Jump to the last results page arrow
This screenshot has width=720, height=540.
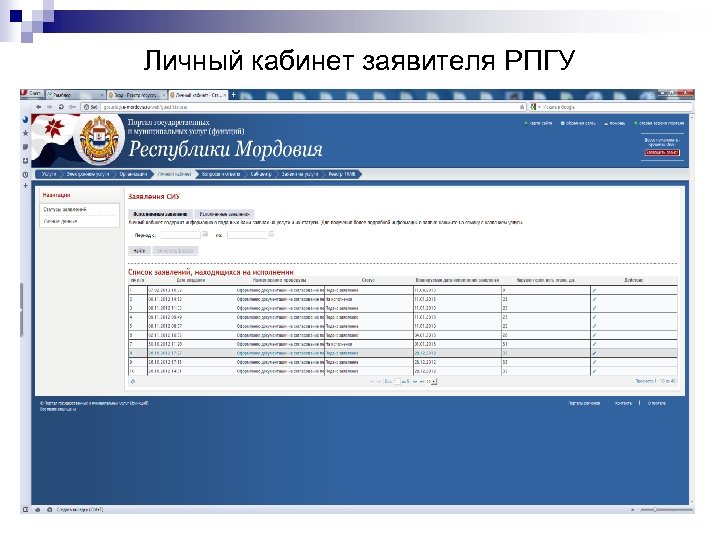pyautogui.click(x=422, y=382)
